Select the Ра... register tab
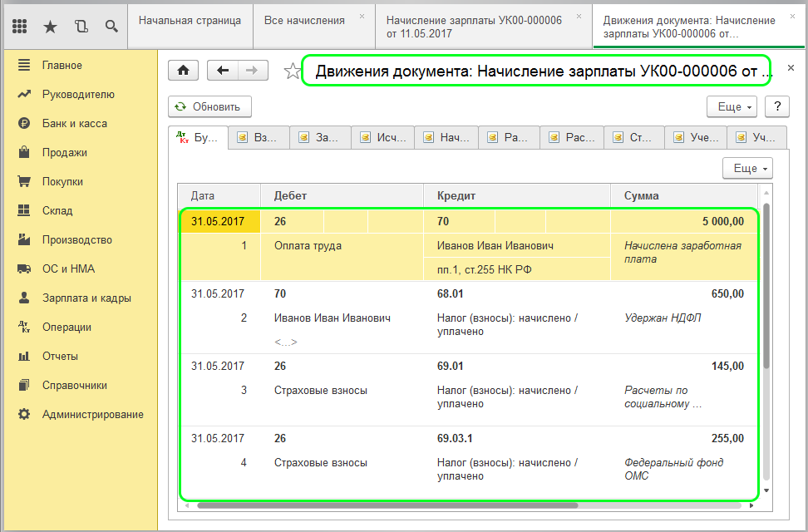 click(509, 138)
